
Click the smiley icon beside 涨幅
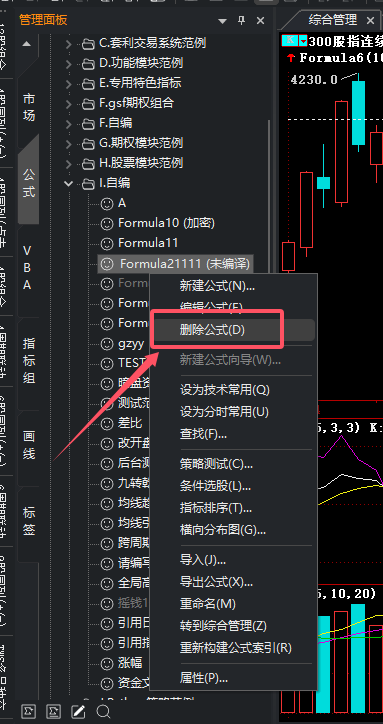107,663
